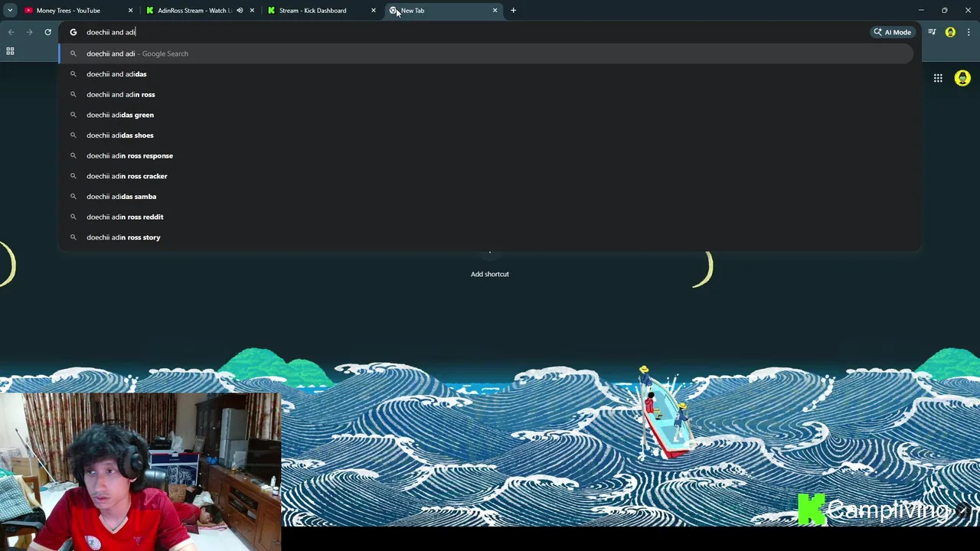Image resolution: width=980 pixels, height=551 pixels.
Task: Restore down the Chrome window
Action: pos(945,11)
